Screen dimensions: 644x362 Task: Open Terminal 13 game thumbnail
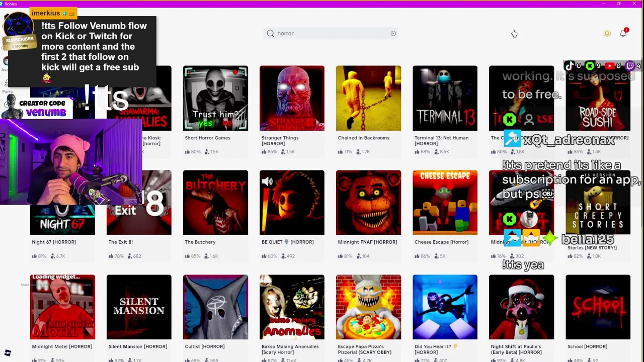coord(445,98)
